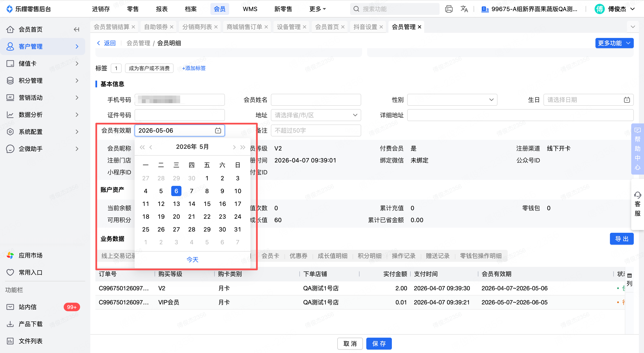Open the calendar icon in birthday field
Image resolution: width=644 pixels, height=353 pixels.
(627, 100)
